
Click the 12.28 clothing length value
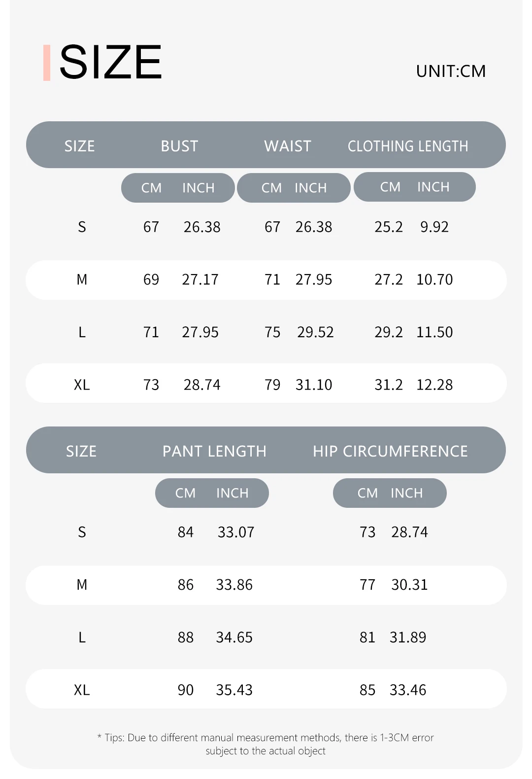434,385
